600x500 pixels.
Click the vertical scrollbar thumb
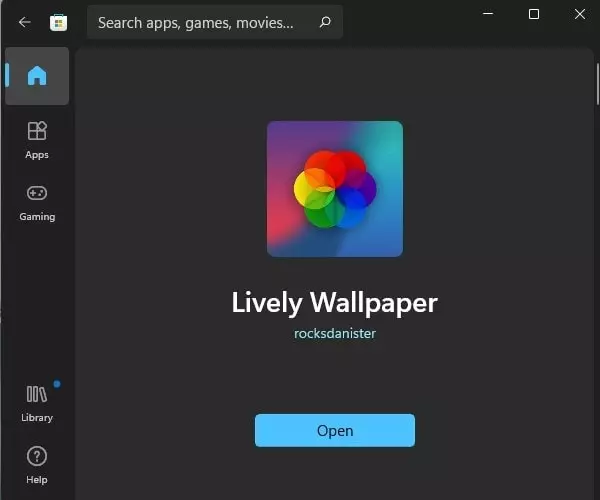(x=597, y=84)
